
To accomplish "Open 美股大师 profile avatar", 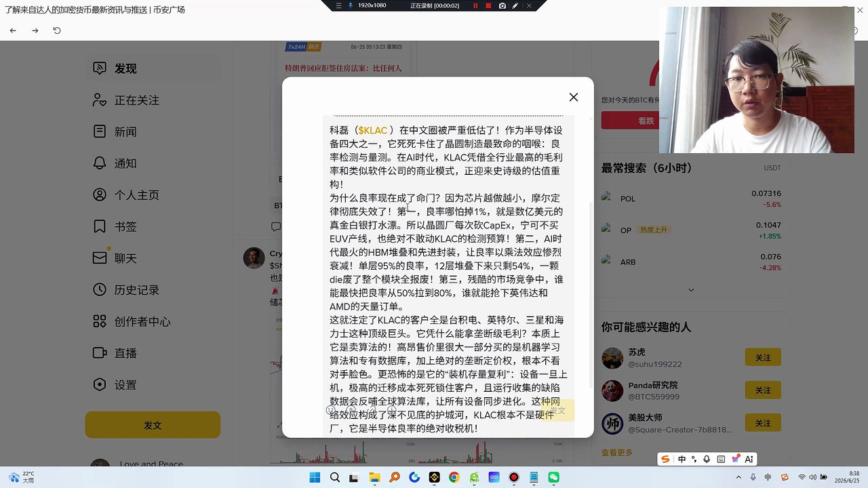I will click(612, 424).
